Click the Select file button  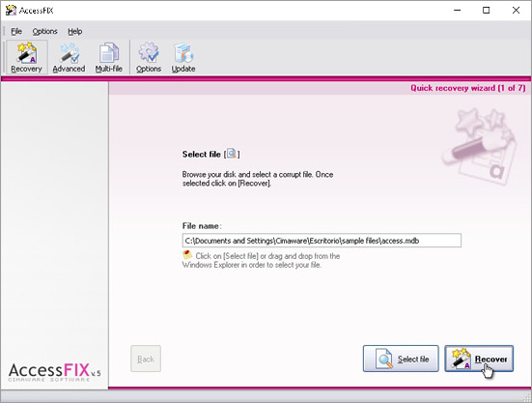tap(401, 359)
